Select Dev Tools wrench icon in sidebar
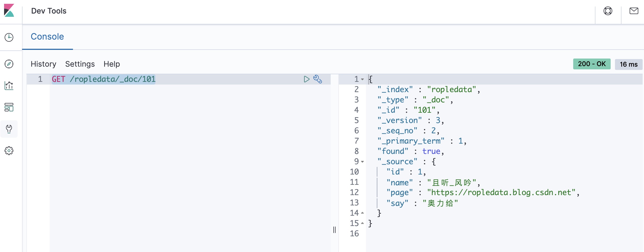Viewport: 644px width, 252px height. (x=9, y=129)
